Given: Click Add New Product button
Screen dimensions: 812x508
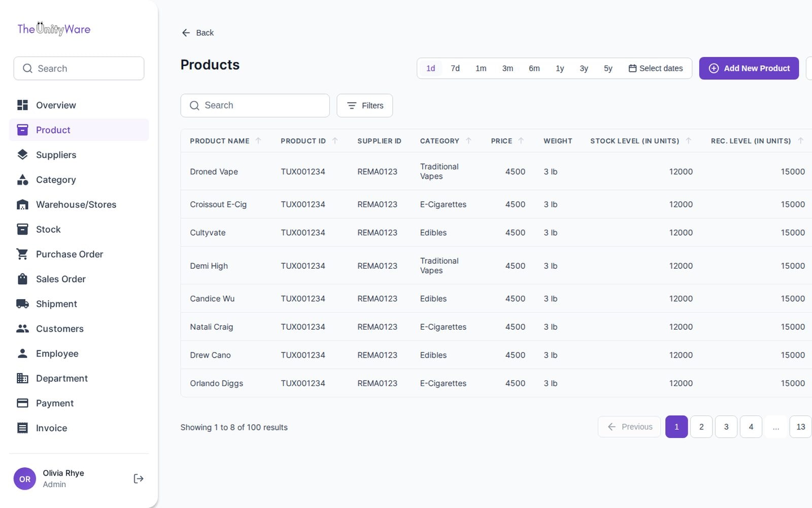Looking at the screenshot, I should [749, 69].
